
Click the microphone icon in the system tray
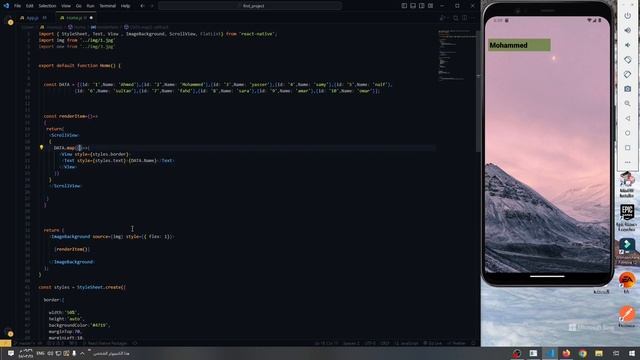[x=74, y=353]
